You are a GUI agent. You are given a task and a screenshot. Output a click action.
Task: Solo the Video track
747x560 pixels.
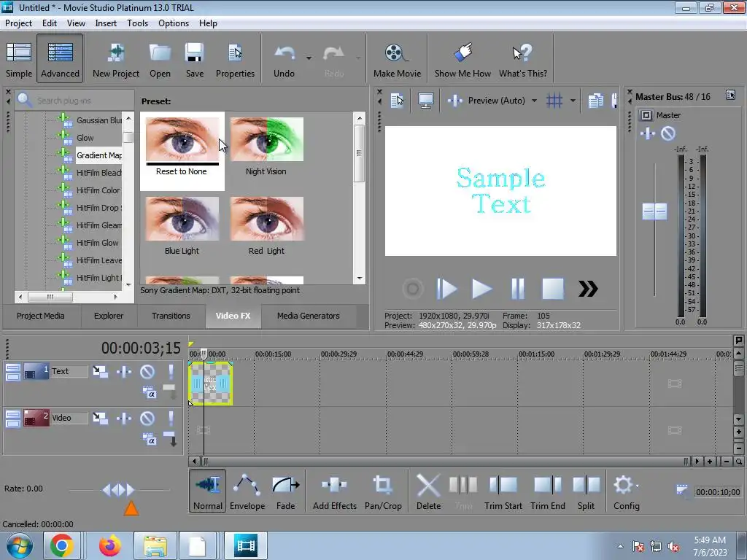171,418
